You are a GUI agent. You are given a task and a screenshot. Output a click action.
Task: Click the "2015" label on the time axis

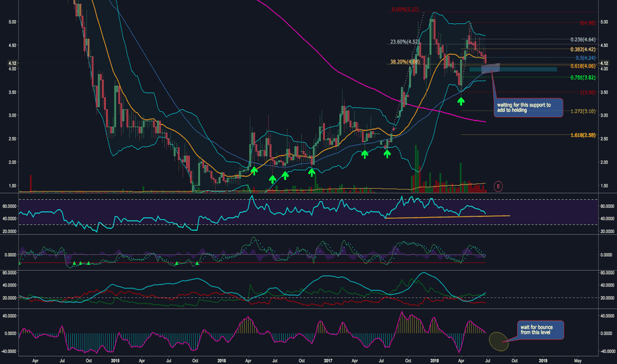point(115,361)
